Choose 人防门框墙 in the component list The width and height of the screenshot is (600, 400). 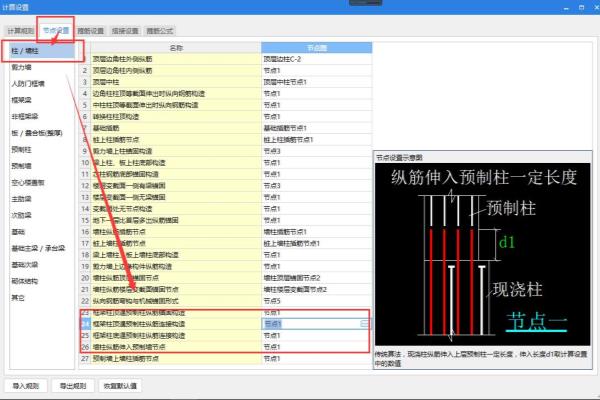[28, 83]
